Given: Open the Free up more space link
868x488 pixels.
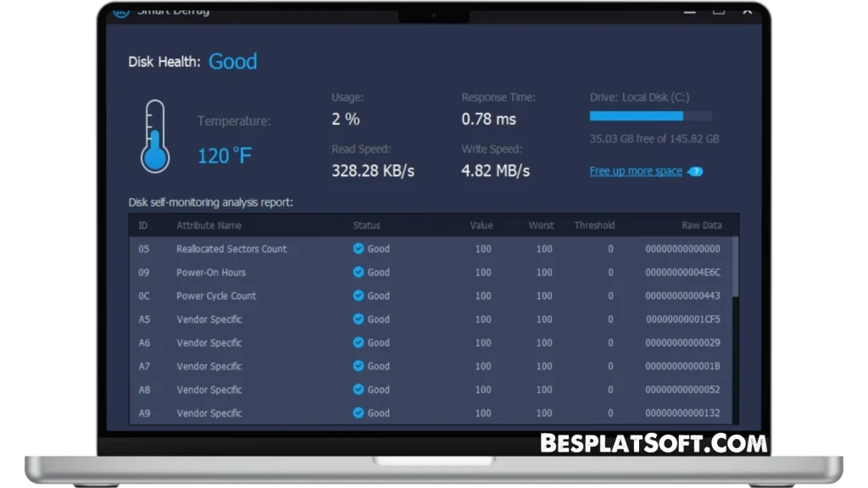Looking at the screenshot, I should pyautogui.click(x=636, y=170).
